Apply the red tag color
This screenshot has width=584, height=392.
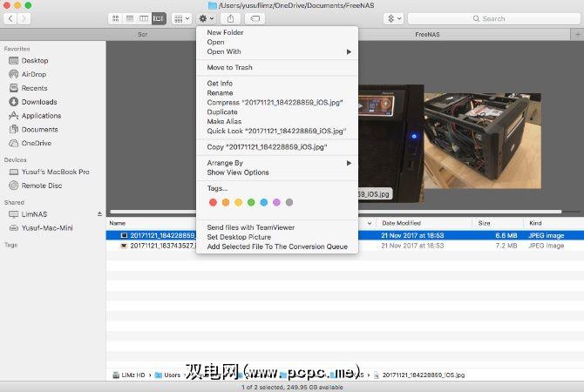[x=213, y=202]
